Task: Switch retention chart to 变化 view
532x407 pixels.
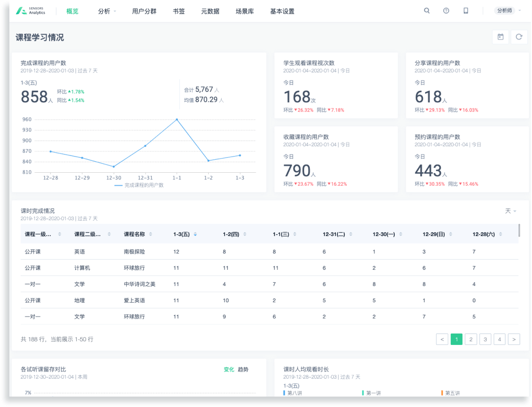Action: click(x=229, y=369)
